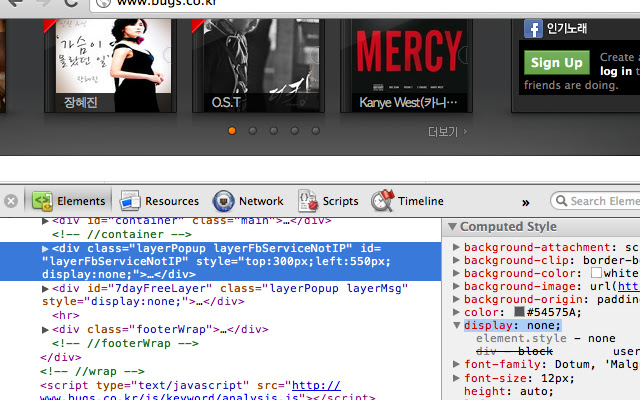The image size is (640, 400).
Task: Click the Elements tab icon
Action: [42, 201]
